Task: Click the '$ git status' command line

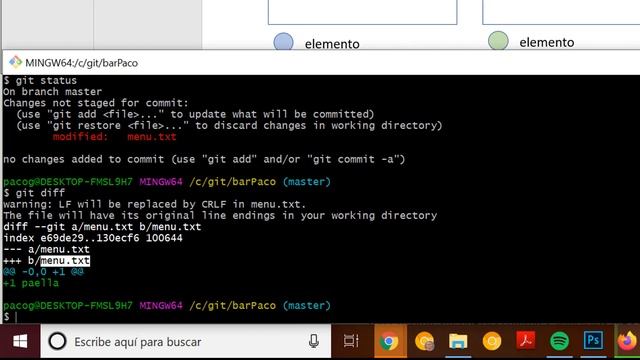Action: coord(40,80)
